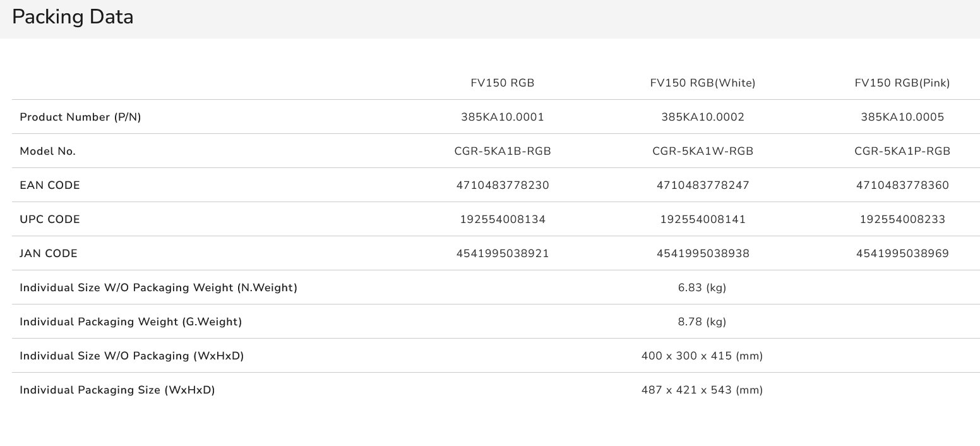Click product number 385KA10.0005
The width and height of the screenshot is (980, 446).
click(x=902, y=117)
